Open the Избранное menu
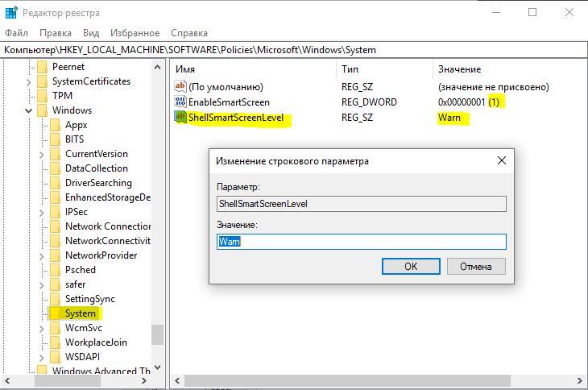588x390 pixels. (135, 33)
